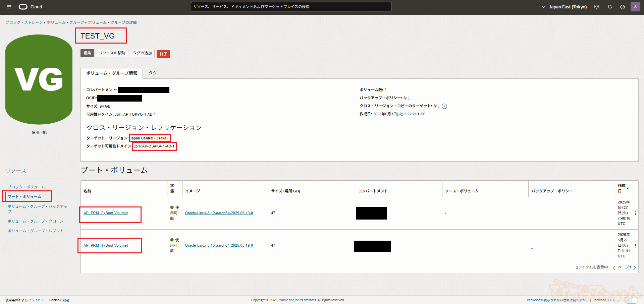
Task: Open the hamburger navigation menu
Action: [x=9, y=7]
